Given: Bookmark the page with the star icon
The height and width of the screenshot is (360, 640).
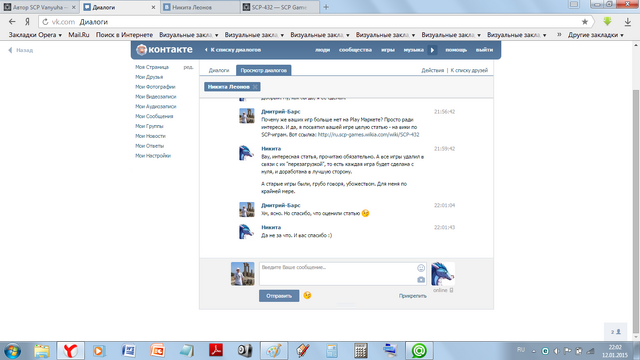Looking at the screenshot, I should tap(584, 22).
